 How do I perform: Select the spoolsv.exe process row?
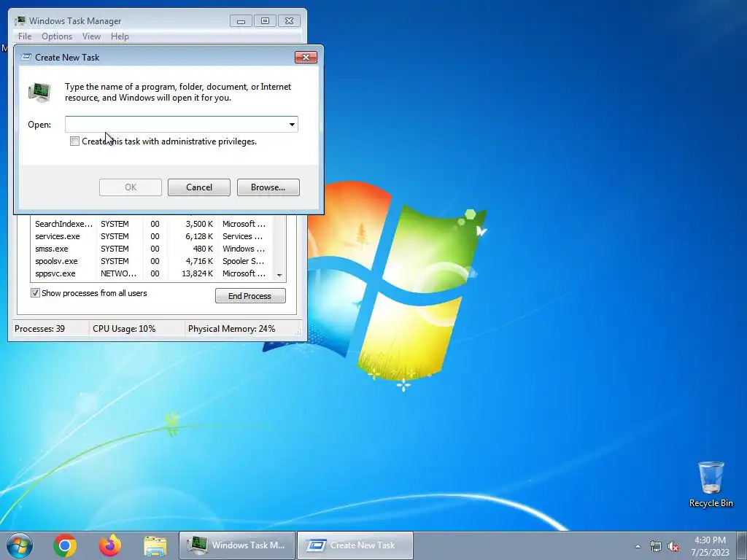[x=152, y=261]
